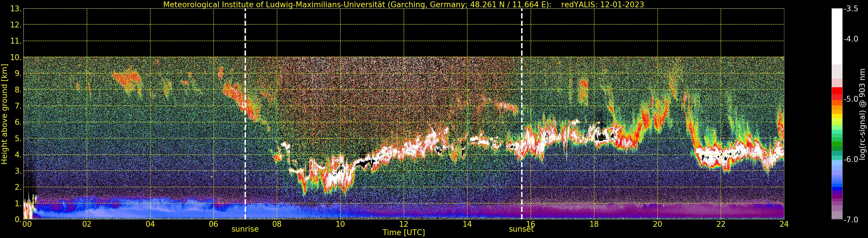Click the time axis tick '22'
868x238 pixels.
[x=721, y=224]
